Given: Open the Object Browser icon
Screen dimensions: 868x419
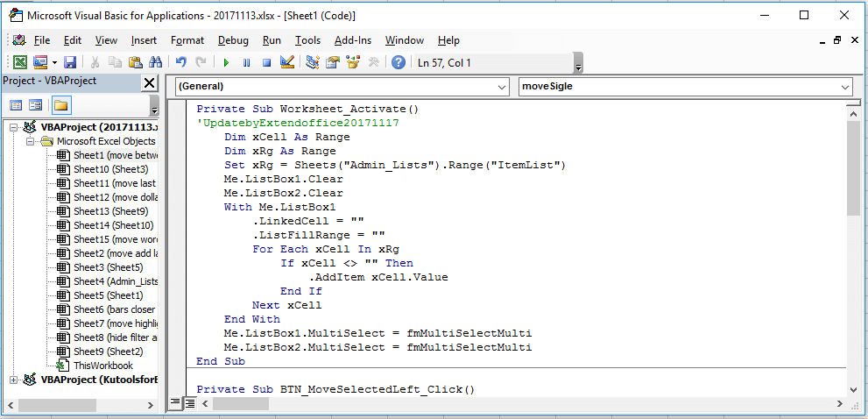Looking at the screenshot, I should [x=353, y=62].
